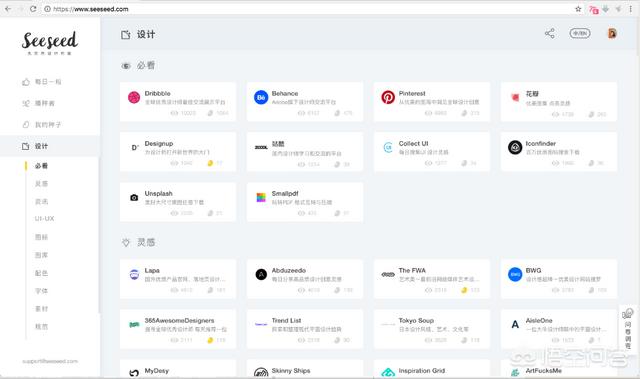This screenshot has height=379, width=640.
Task: Click The FWA logo icon
Action: tap(388, 275)
